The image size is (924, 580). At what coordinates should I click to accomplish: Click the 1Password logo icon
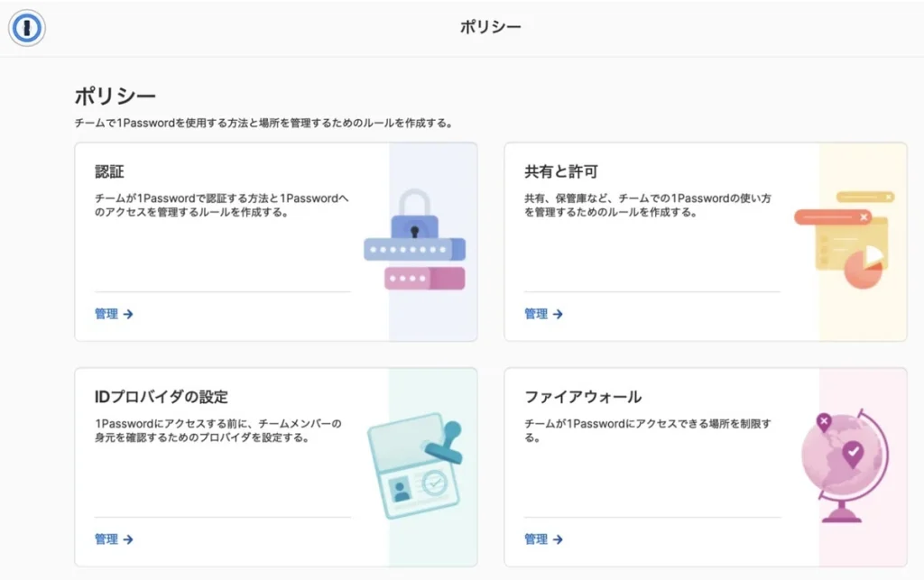pyautogui.click(x=27, y=28)
